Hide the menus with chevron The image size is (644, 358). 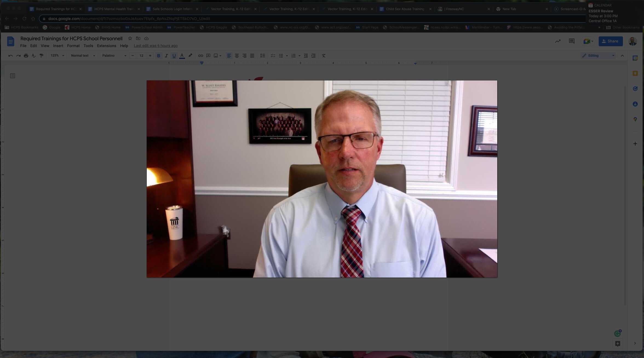tap(622, 56)
